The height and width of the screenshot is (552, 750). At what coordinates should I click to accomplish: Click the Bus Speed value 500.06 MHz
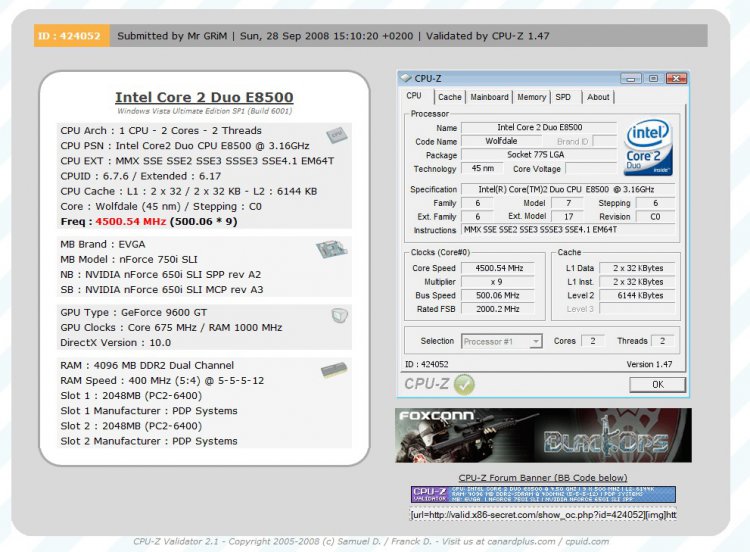pos(498,296)
